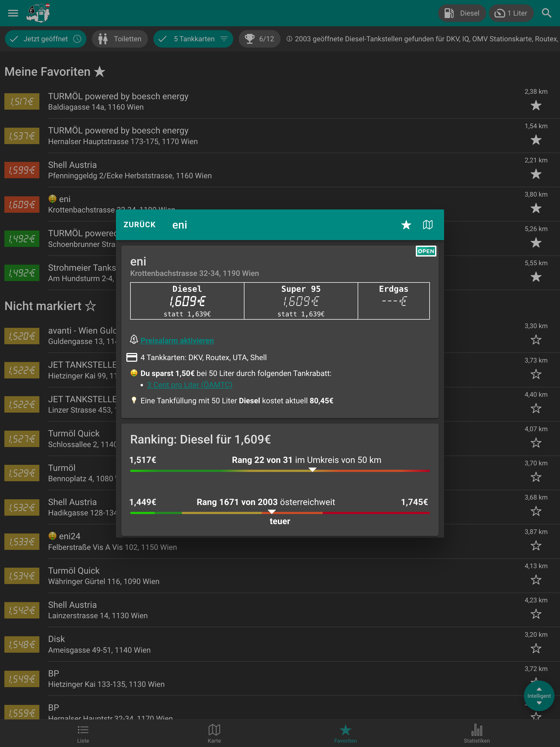Select the Erdgas price cell
560x747 pixels.
point(393,300)
